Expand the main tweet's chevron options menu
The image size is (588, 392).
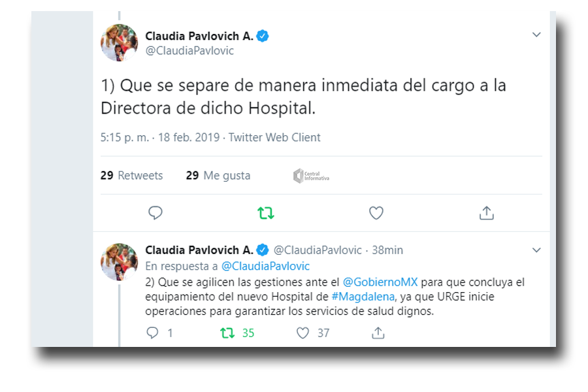click(536, 35)
